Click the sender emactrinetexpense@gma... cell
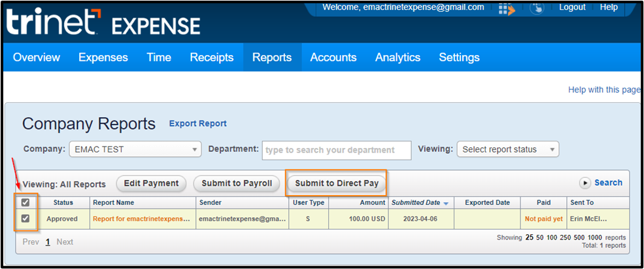Screen dimensions: 644x269 pyautogui.click(x=243, y=219)
